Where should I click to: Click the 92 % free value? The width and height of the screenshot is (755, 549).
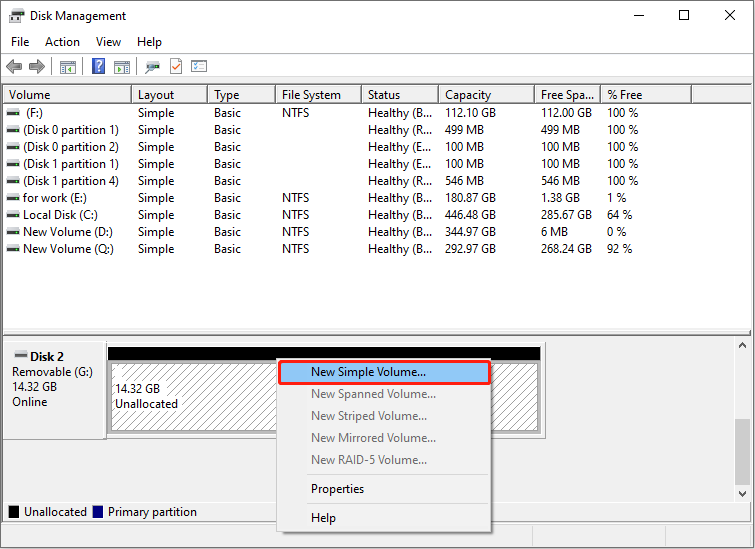click(x=619, y=249)
